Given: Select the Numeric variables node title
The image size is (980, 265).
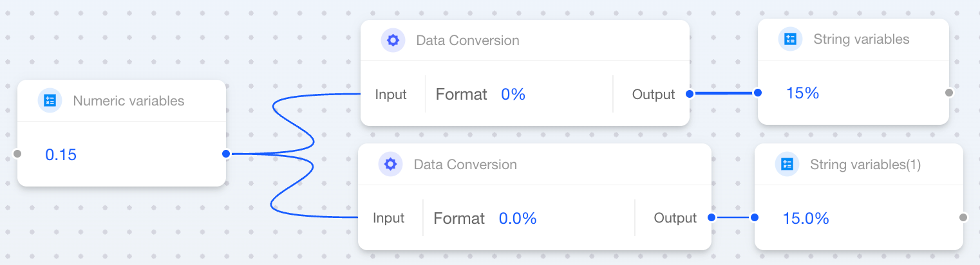Looking at the screenshot, I should (x=129, y=101).
